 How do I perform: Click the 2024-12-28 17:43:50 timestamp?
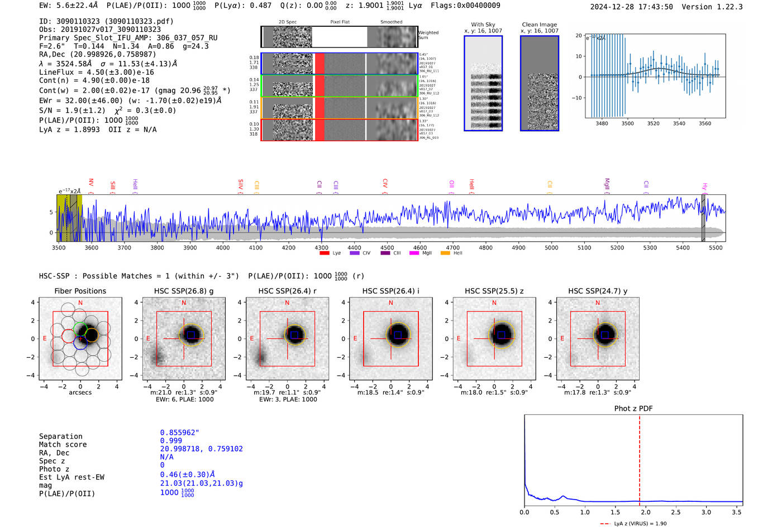631,7
